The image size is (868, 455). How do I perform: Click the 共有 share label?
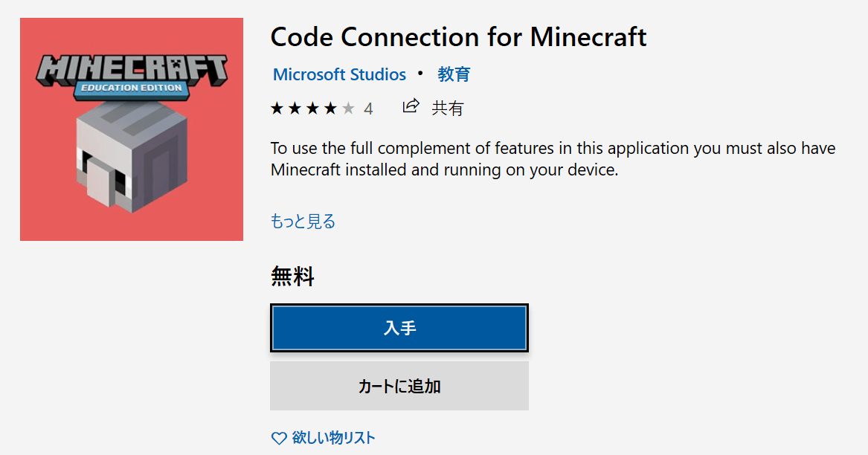pyautogui.click(x=447, y=109)
